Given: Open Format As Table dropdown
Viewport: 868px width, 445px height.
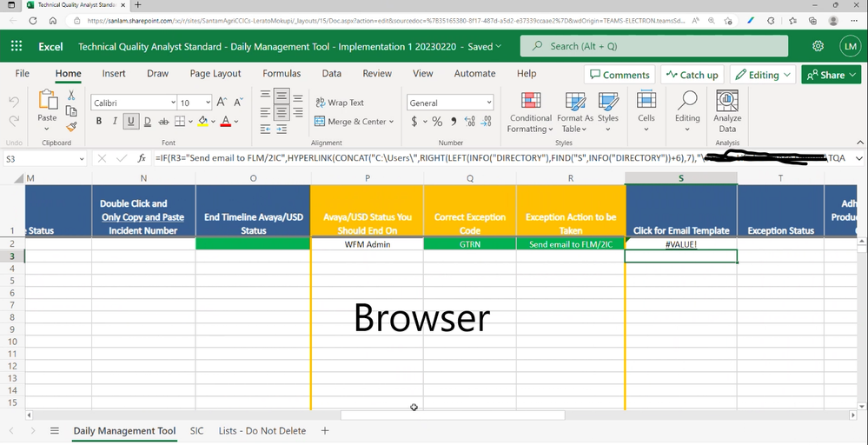Looking at the screenshot, I should (575, 112).
